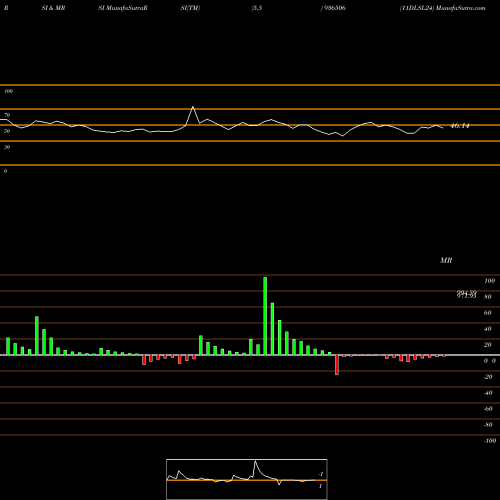500x500 pixels.
Task: Click the longest red MR histogram bar
Action: point(337,365)
